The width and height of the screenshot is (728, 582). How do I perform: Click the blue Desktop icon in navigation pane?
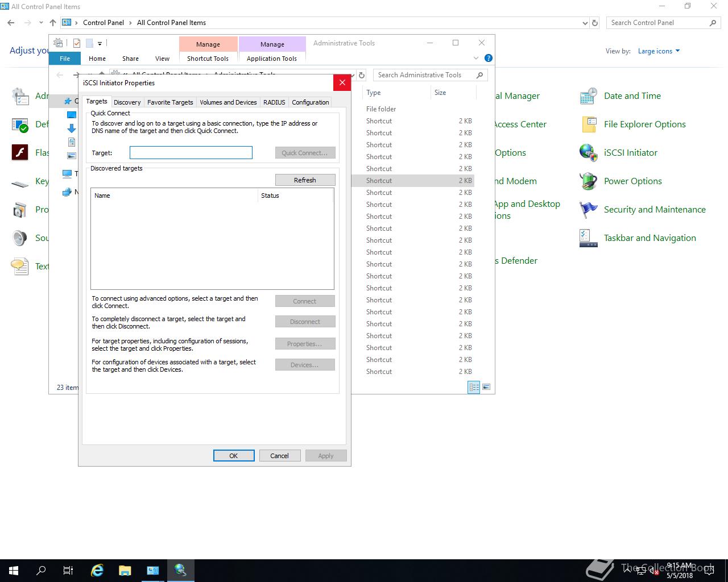(x=72, y=115)
